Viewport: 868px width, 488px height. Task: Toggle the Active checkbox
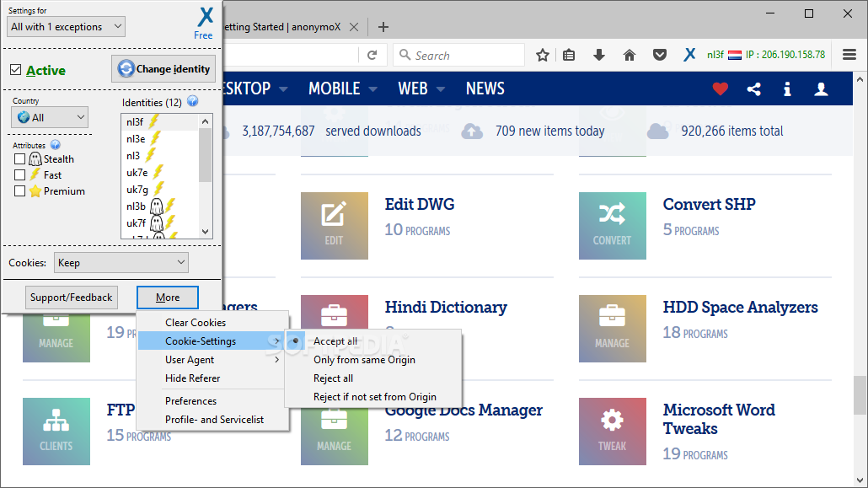point(15,70)
